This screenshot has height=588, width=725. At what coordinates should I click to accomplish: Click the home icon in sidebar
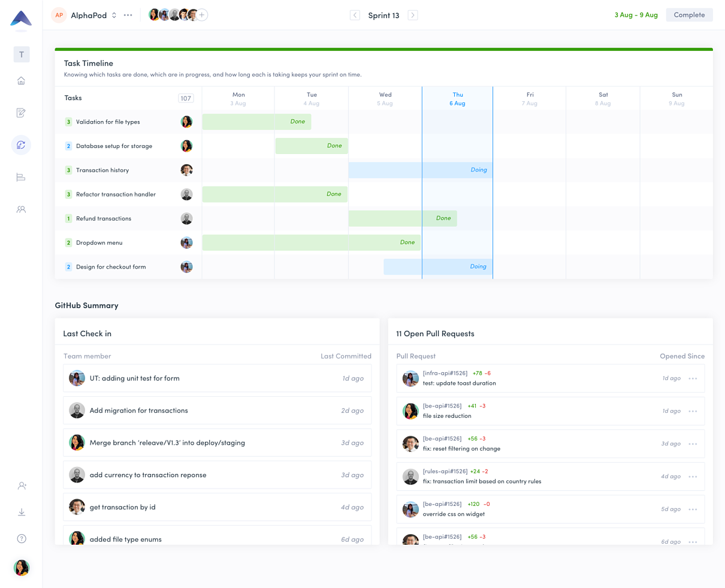coord(21,81)
